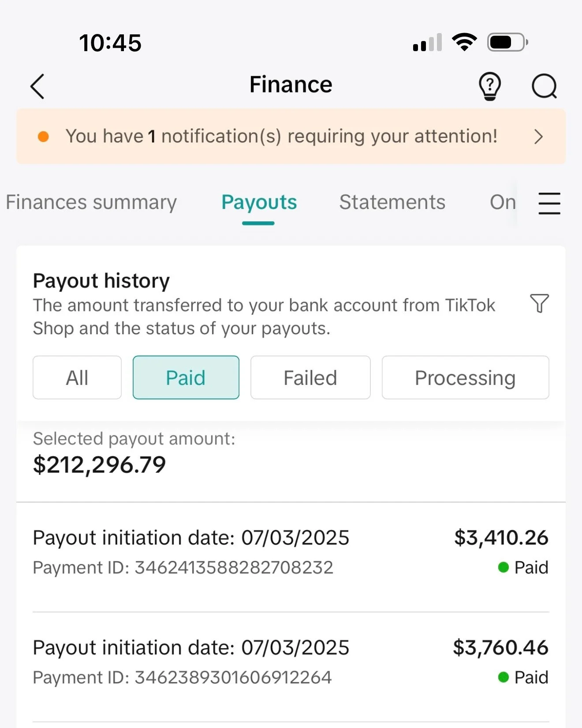The image size is (582, 728).
Task: Select the Processing payout filter
Action: (465, 377)
